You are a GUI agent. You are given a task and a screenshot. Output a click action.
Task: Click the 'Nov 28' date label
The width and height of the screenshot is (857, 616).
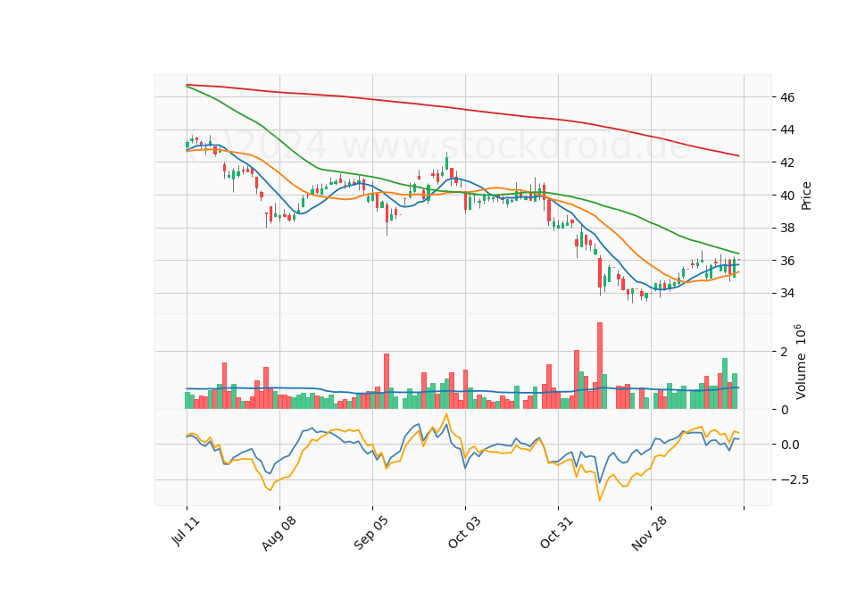(649, 533)
